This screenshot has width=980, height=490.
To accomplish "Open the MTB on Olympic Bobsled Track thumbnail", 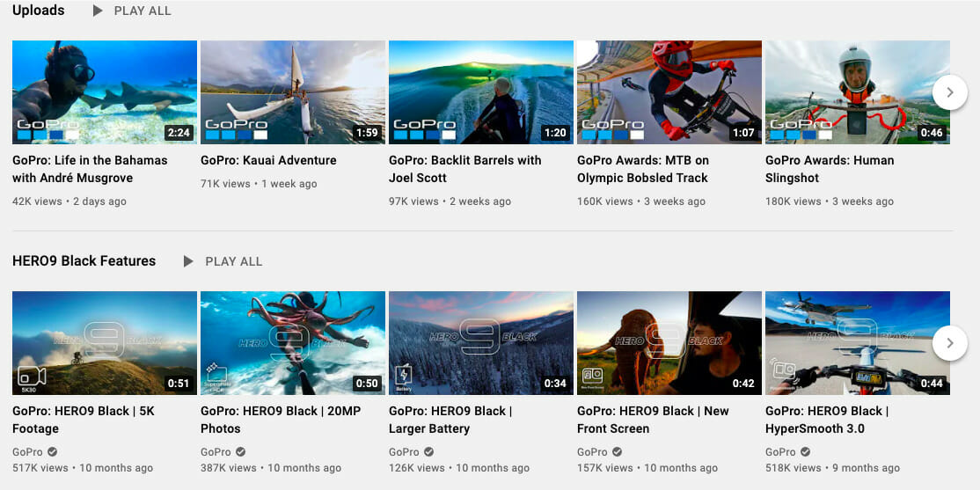I will tap(669, 92).
